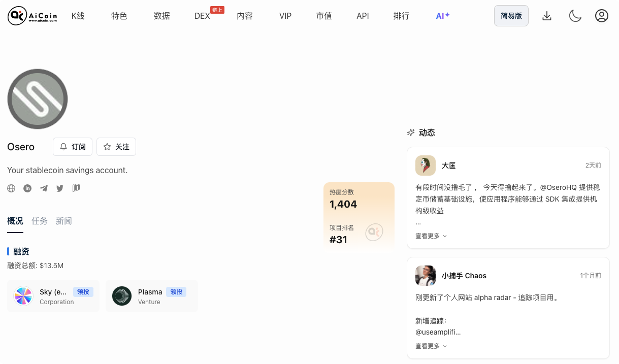Open Osero Telegram icon
Image resolution: width=619 pixels, height=364 pixels.
point(44,188)
